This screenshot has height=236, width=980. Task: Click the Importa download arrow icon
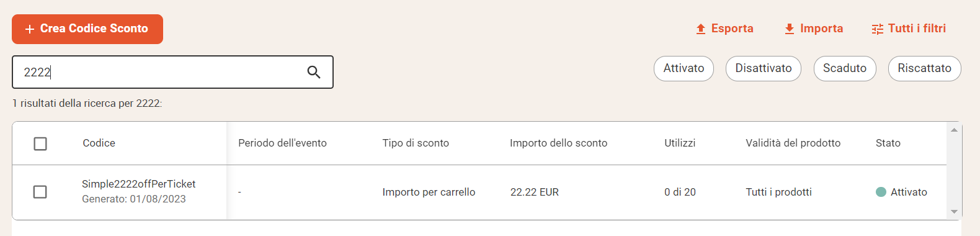[790, 29]
